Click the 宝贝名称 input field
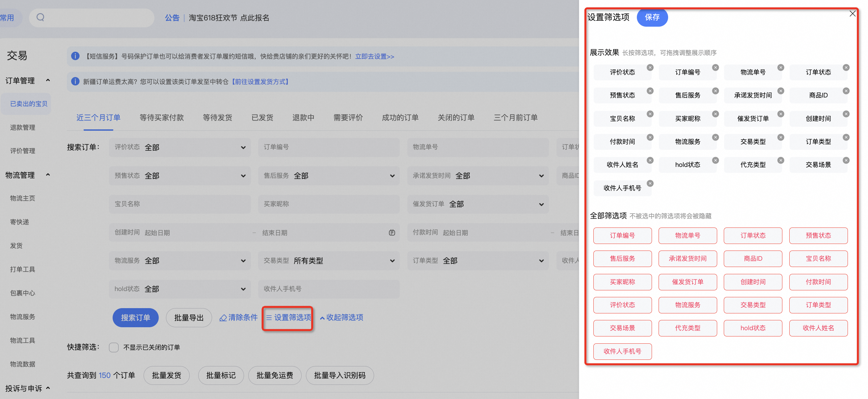Screen dimensions: 868x399 [x=179, y=204]
